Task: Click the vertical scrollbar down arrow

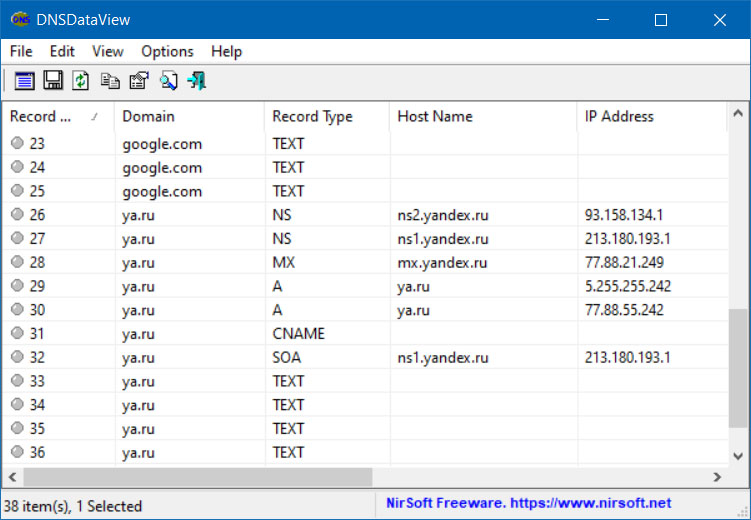Action: [x=738, y=455]
